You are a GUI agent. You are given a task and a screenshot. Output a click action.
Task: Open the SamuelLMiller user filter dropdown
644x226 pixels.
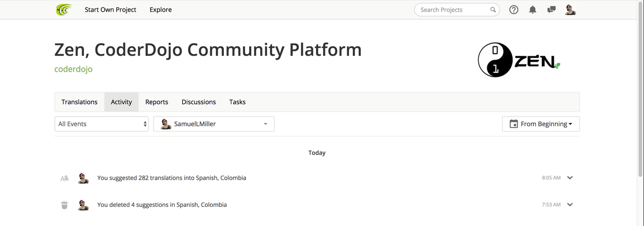(214, 124)
